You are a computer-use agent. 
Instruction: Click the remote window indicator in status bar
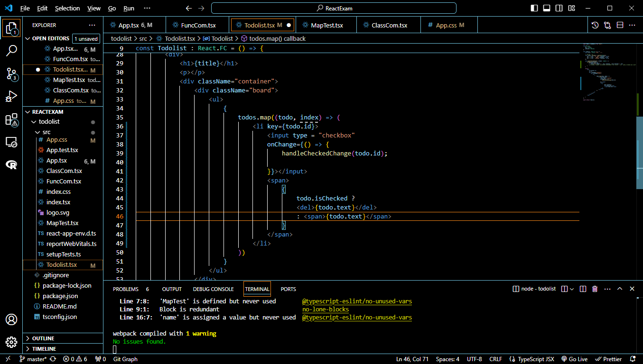[8, 359]
